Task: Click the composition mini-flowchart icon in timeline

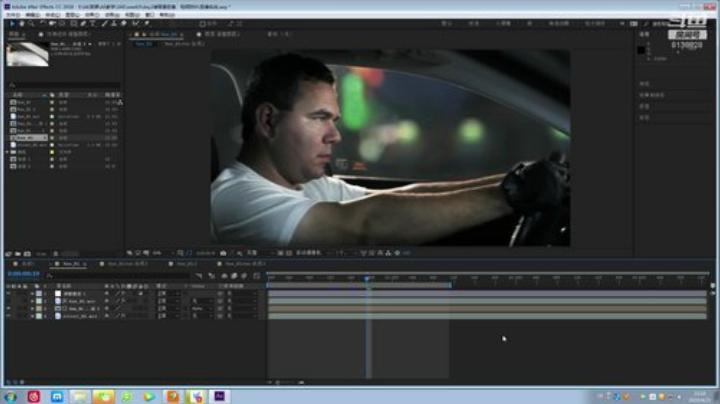Action: pyautogui.click(x=199, y=276)
